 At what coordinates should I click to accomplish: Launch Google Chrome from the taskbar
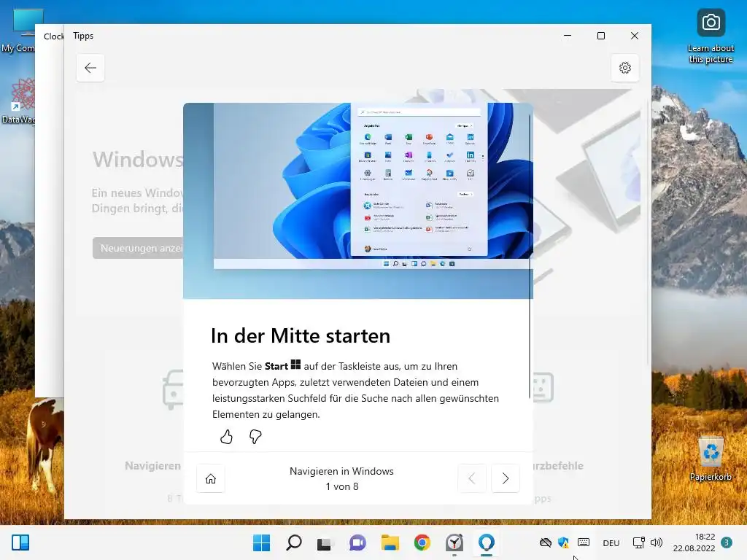(422, 542)
